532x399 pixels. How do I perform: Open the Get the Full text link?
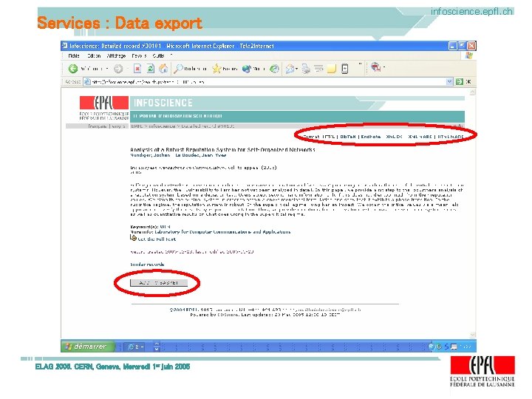(157, 239)
